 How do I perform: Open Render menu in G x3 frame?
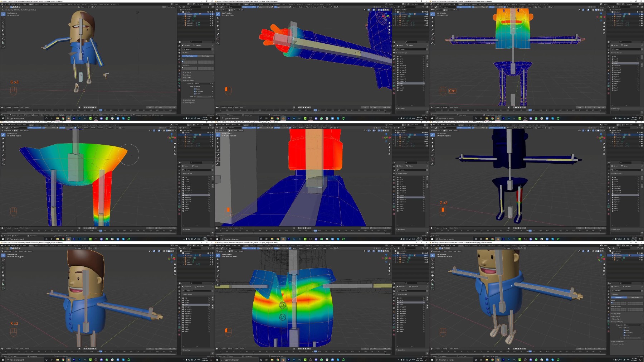pyautogui.click(x=13, y=4)
